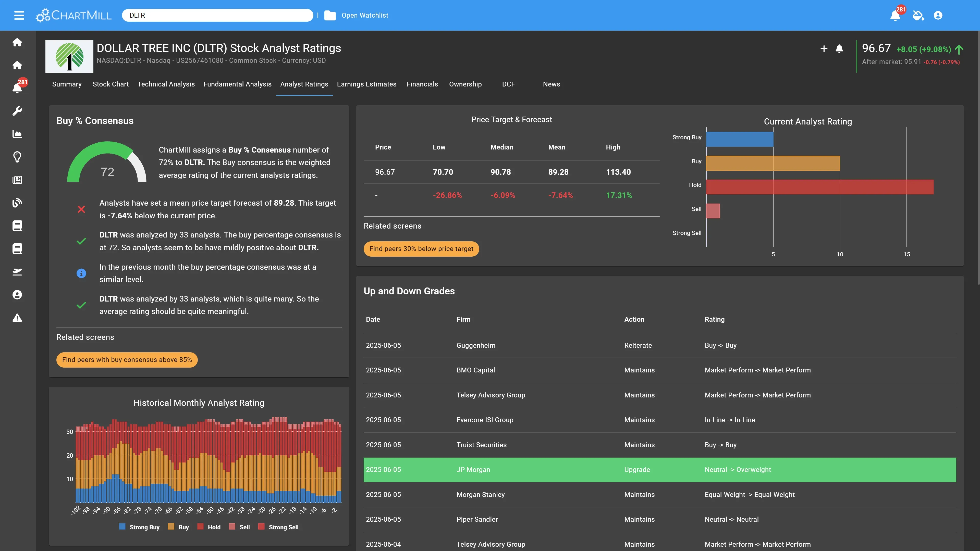This screenshot has height=551, width=980.
Task: Toggle Buy series in the historical chart legend
Action: pyautogui.click(x=178, y=527)
